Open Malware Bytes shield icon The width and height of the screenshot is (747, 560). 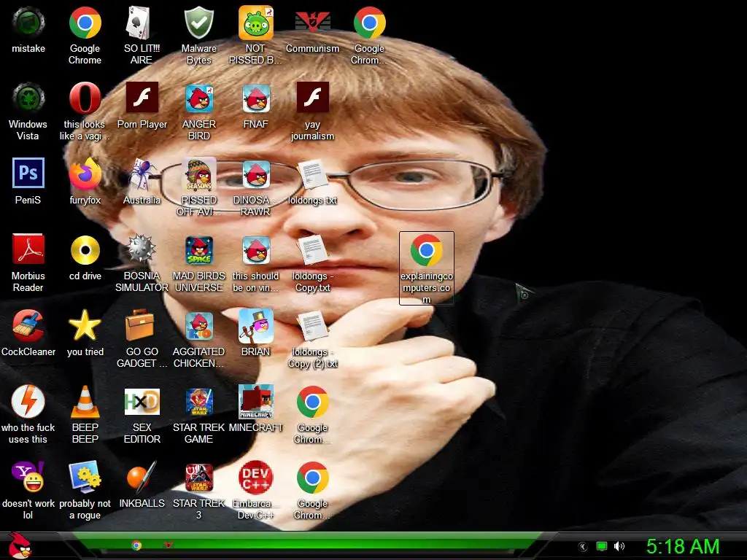pos(198,24)
